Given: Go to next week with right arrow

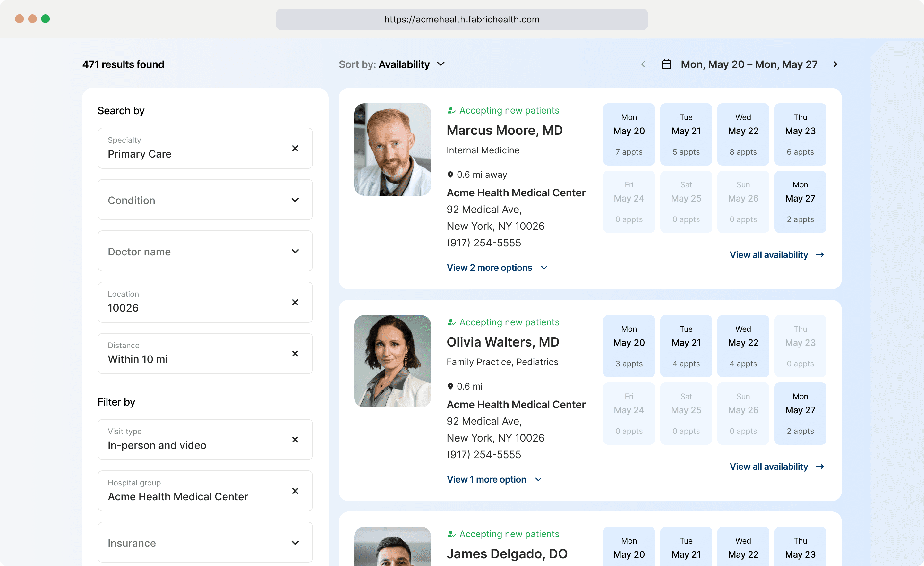Looking at the screenshot, I should (x=835, y=64).
